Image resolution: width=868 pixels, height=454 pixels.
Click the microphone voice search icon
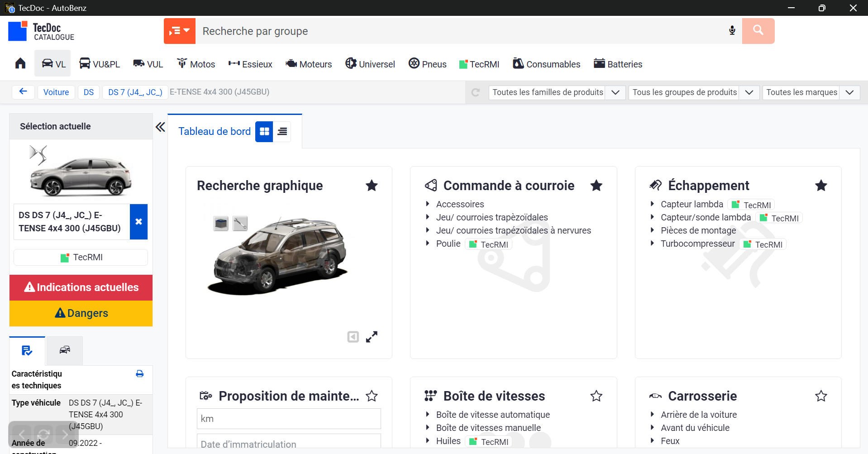click(732, 31)
